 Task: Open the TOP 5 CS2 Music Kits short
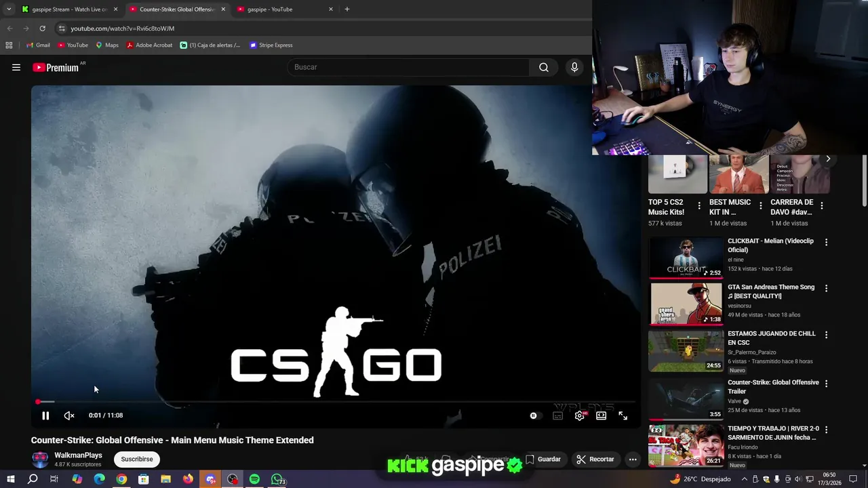point(677,174)
